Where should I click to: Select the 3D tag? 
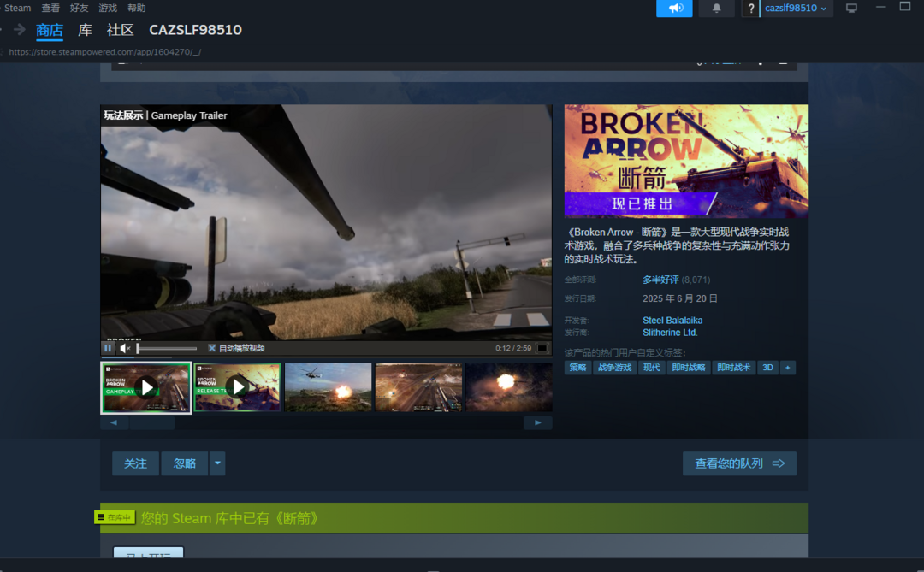767,368
